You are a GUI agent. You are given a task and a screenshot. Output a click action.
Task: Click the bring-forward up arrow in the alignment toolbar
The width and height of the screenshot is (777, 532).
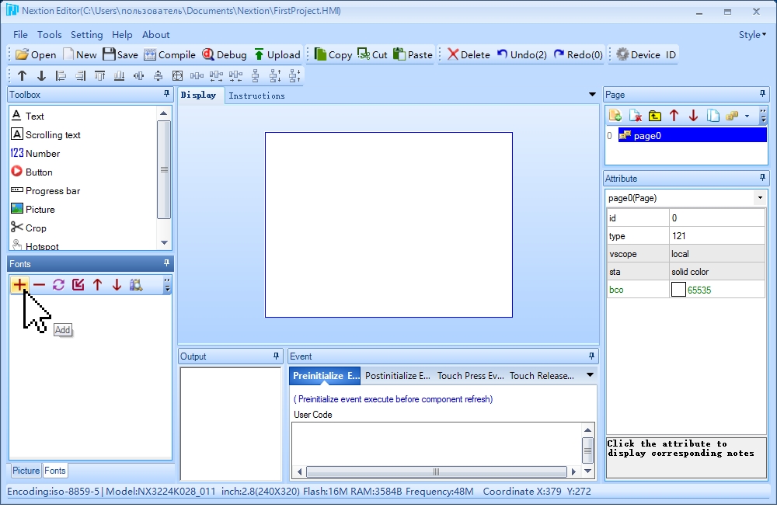pos(22,76)
